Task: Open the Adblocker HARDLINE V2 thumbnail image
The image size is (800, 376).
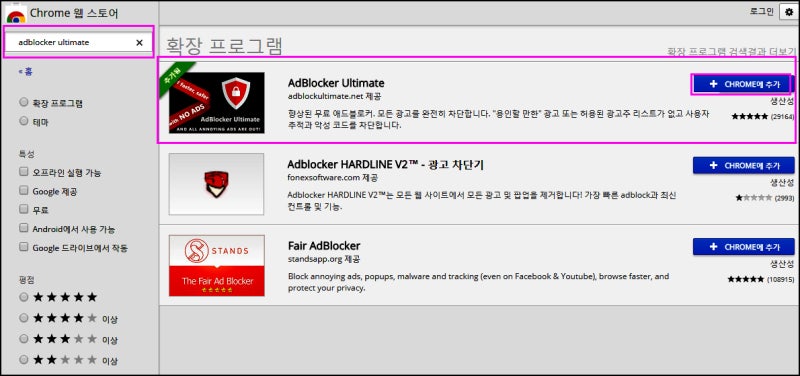Action: point(217,184)
